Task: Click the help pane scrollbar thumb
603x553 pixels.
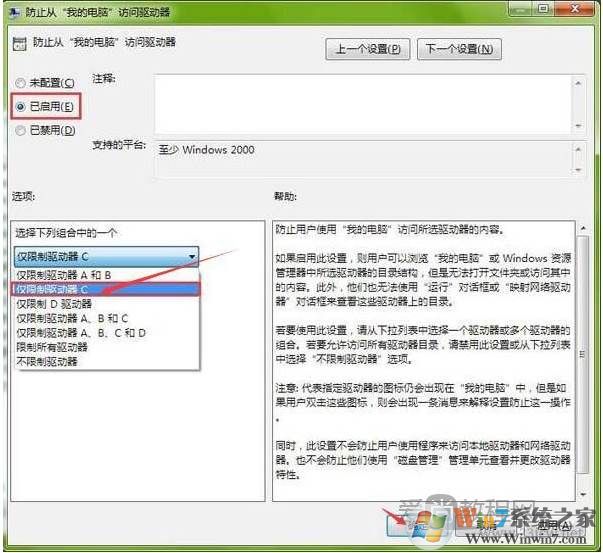Action: coord(583,354)
